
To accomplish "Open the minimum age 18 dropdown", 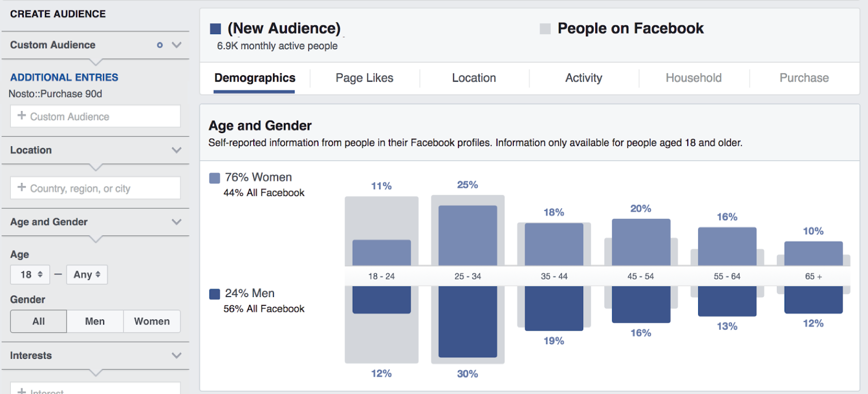I will click(x=31, y=275).
